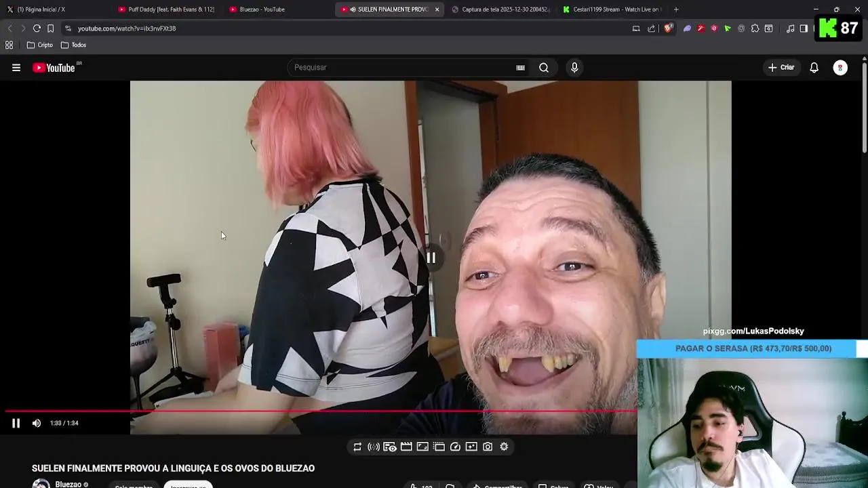The image size is (868, 488).
Task: Open the enhancer settings gear
Action: pyautogui.click(x=504, y=447)
